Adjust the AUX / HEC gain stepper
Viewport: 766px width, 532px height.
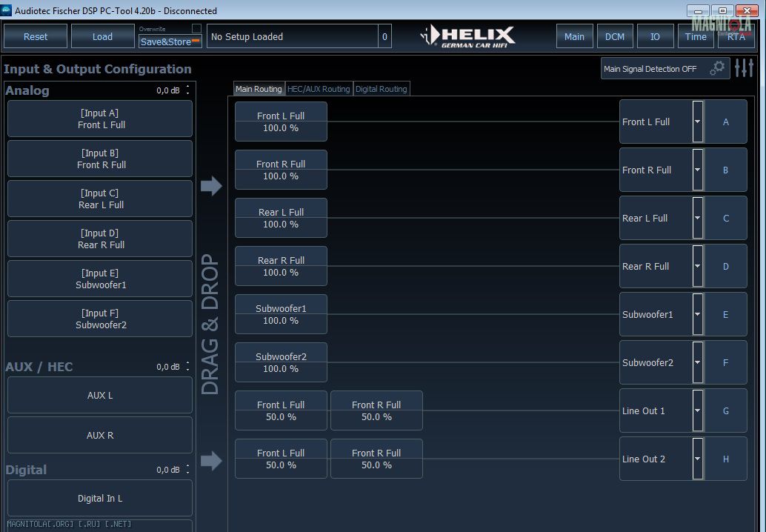[x=187, y=367]
